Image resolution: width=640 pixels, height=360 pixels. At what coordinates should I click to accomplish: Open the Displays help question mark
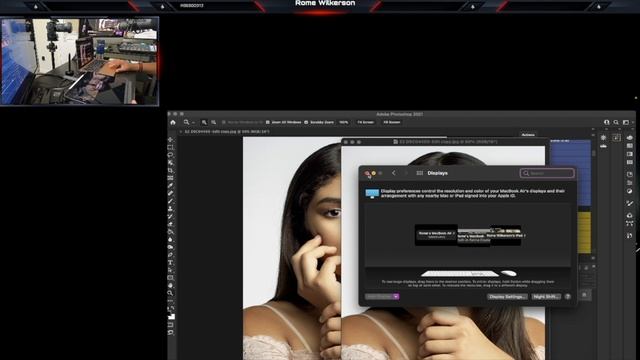[568, 297]
